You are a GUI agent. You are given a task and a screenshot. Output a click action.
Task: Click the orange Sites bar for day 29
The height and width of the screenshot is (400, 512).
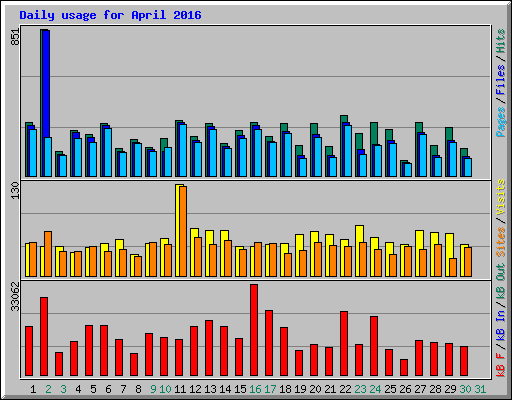click(453, 267)
